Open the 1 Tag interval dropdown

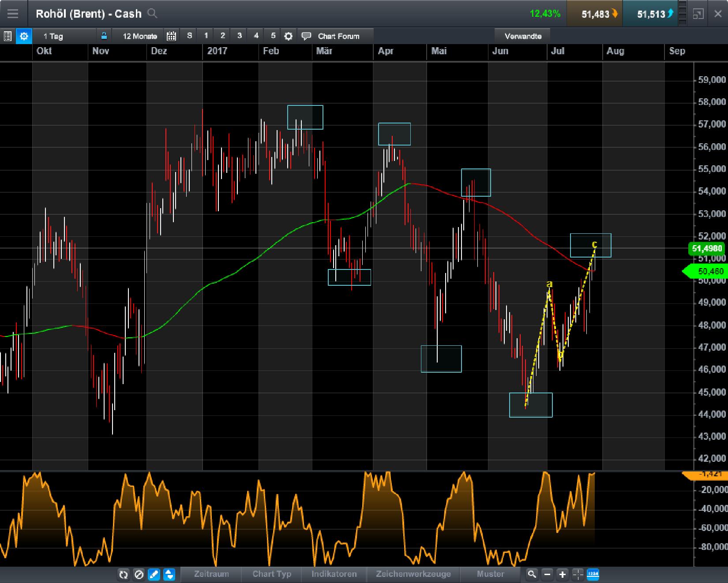[53, 36]
